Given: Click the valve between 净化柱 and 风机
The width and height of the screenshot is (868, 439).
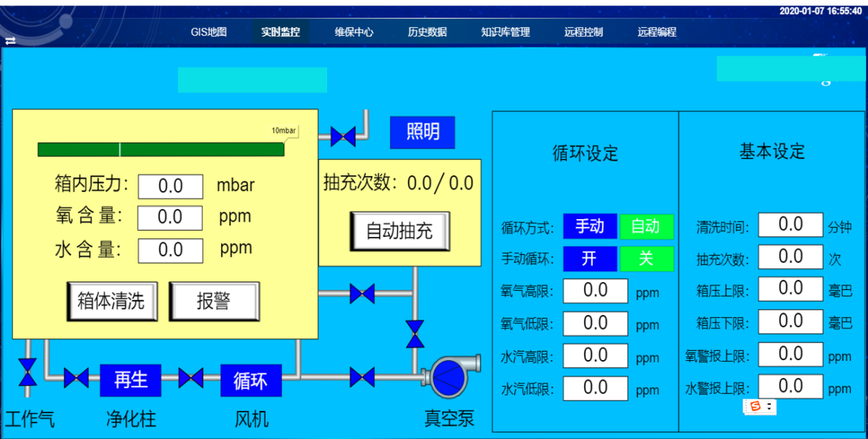Looking at the screenshot, I should [190, 379].
